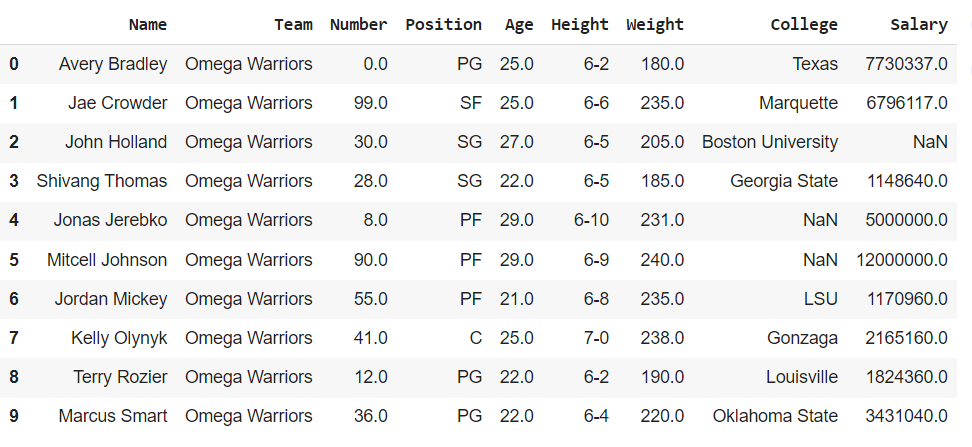Click the Gonzaga college cell

[x=802, y=337]
